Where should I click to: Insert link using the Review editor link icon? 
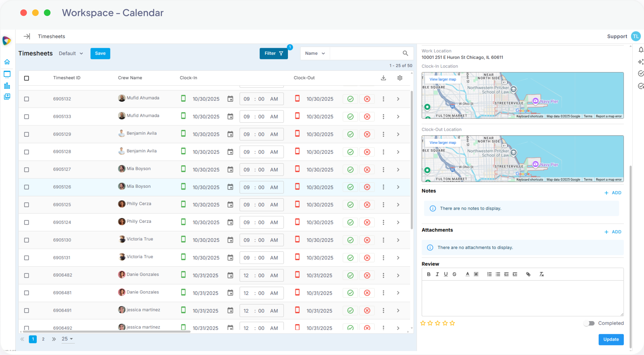coord(528,274)
